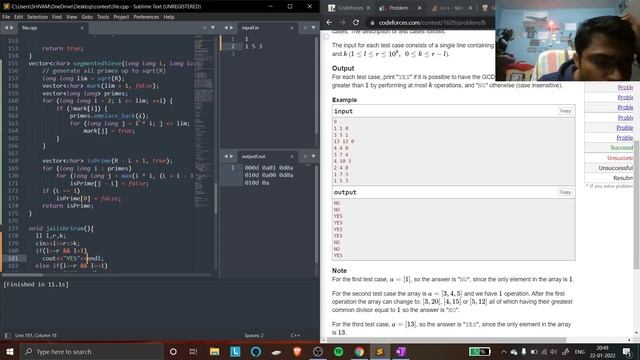Switch to the Codeforces browser tab

click(x=349, y=8)
